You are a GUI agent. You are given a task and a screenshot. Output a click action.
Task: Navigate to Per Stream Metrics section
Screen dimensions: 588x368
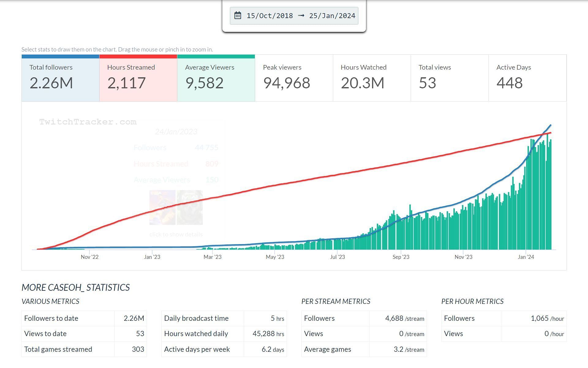336,301
